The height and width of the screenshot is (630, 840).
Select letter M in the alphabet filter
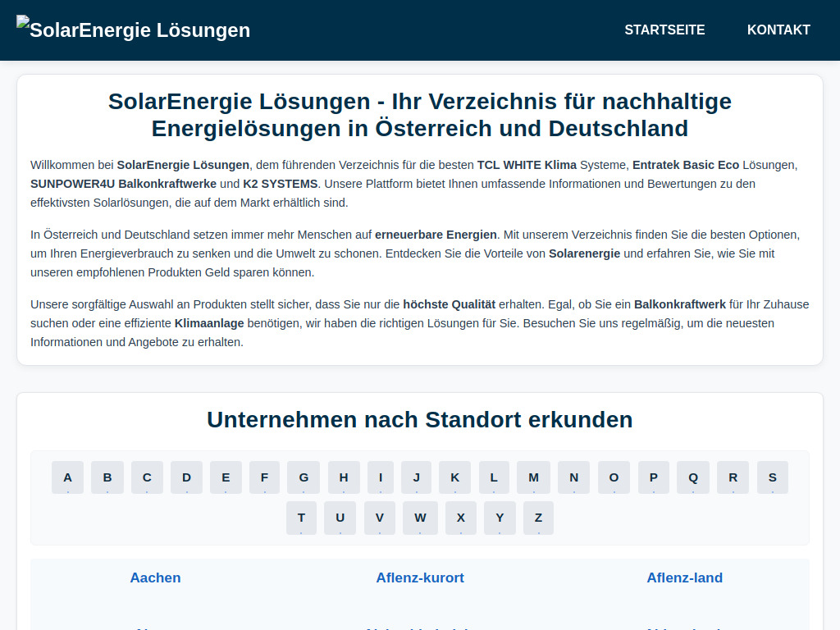[x=533, y=477]
